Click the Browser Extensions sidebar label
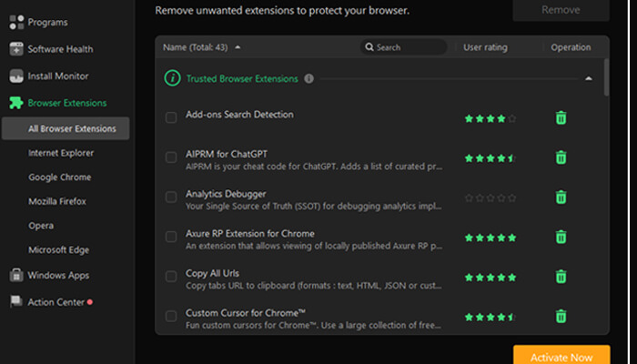 pos(67,103)
